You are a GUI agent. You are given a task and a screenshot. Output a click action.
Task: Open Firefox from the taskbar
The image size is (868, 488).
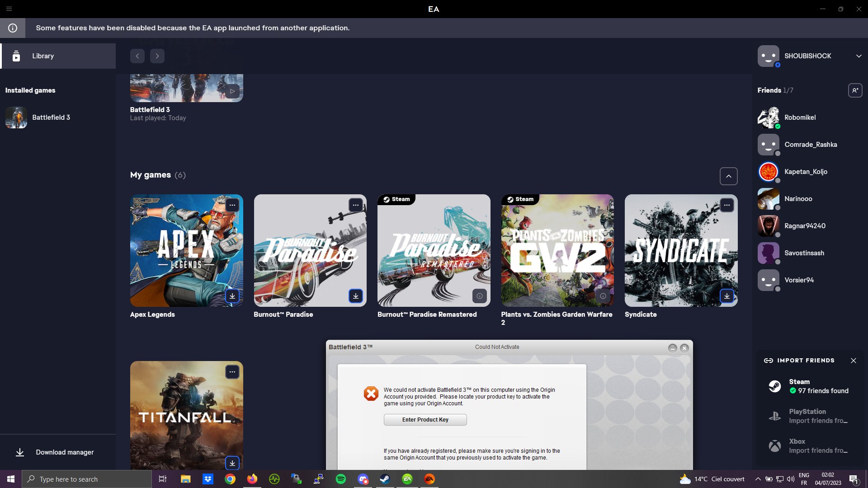(252, 479)
